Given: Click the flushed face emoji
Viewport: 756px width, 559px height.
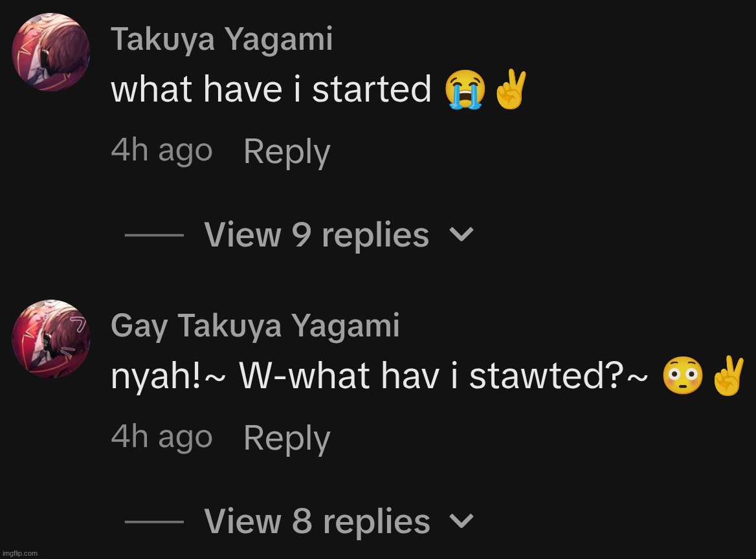Looking at the screenshot, I should coord(683,378).
